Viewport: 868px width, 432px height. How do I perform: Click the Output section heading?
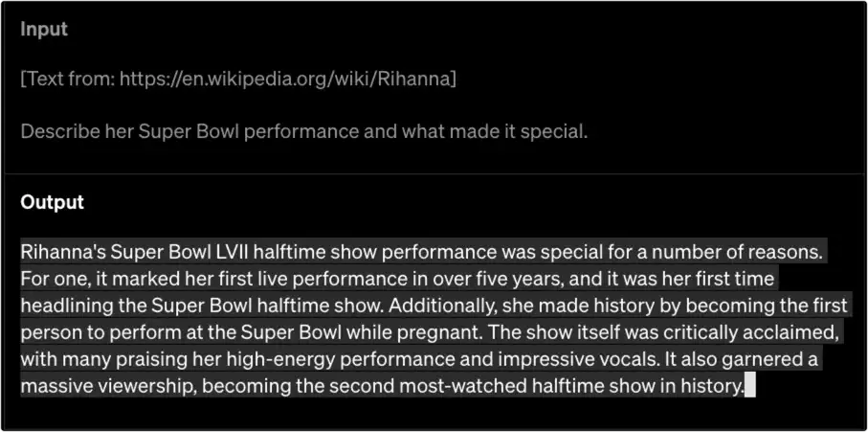tap(52, 202)
